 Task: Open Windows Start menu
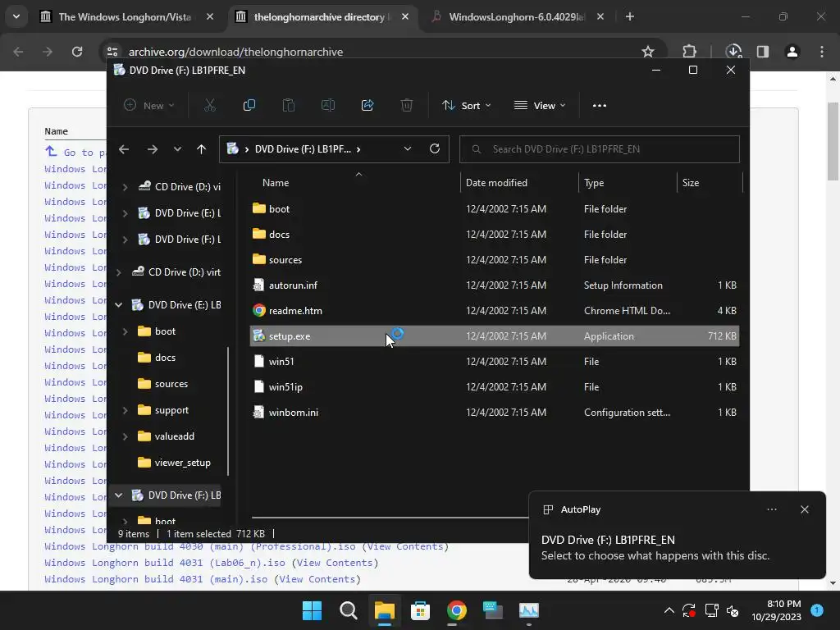(312, 610)
